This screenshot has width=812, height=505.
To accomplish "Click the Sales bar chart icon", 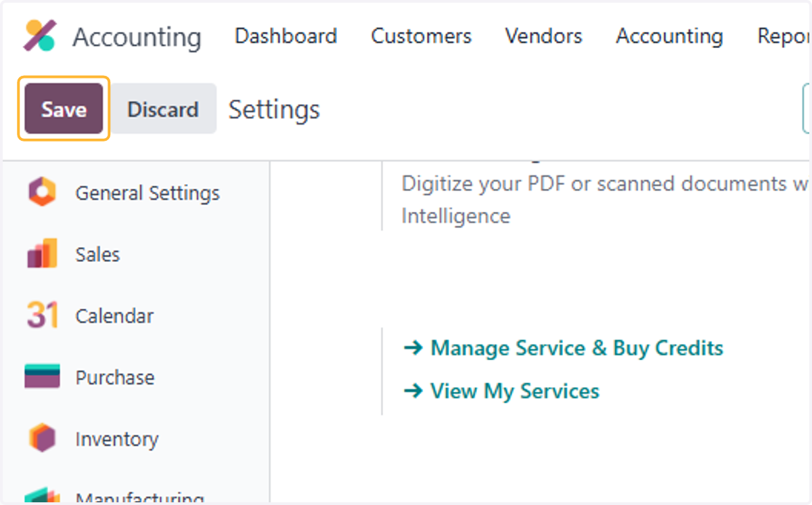I will coord(42,254).
